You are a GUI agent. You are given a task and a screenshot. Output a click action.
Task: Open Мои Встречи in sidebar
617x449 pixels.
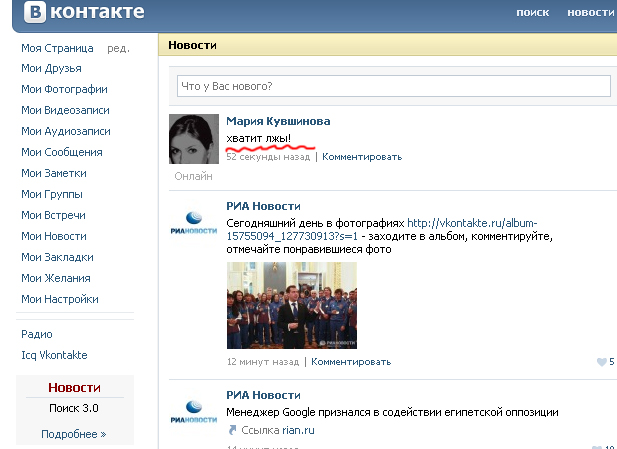tap(54, 215)
